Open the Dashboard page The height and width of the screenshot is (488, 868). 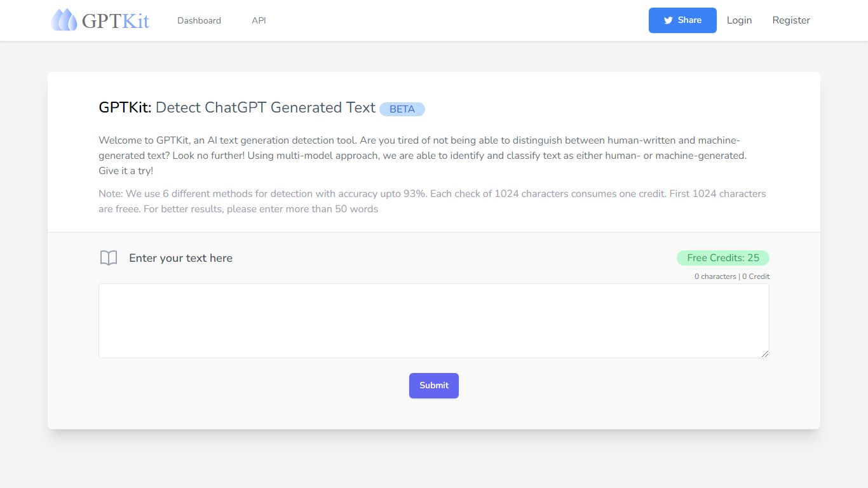[x=199, y=20]
